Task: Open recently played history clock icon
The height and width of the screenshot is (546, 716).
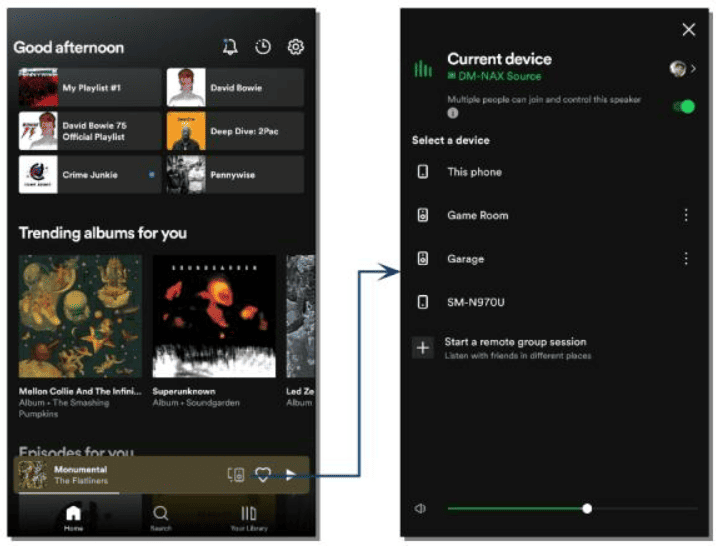Action: tap(263, 47)
